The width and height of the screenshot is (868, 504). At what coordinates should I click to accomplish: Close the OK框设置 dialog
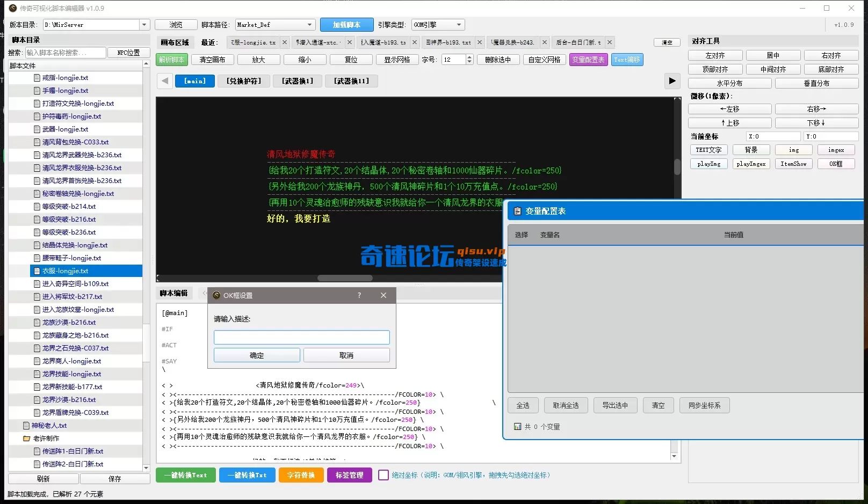384,295
